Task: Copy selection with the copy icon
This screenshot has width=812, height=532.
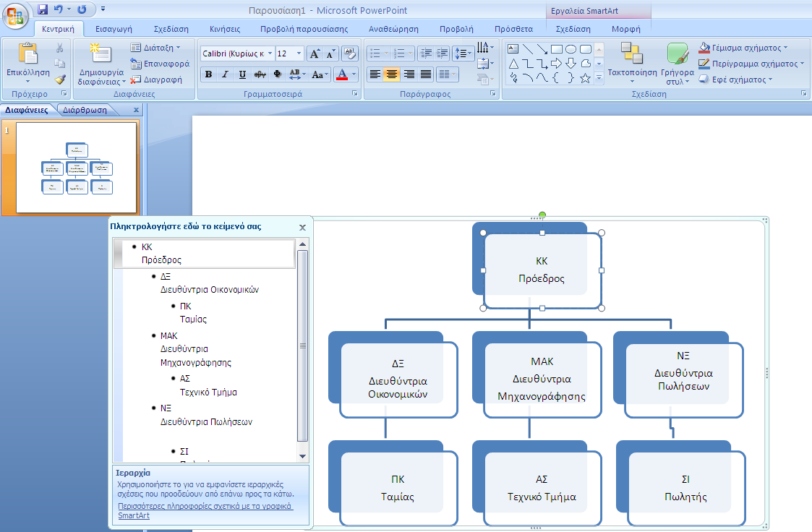Action: point(60,64)
